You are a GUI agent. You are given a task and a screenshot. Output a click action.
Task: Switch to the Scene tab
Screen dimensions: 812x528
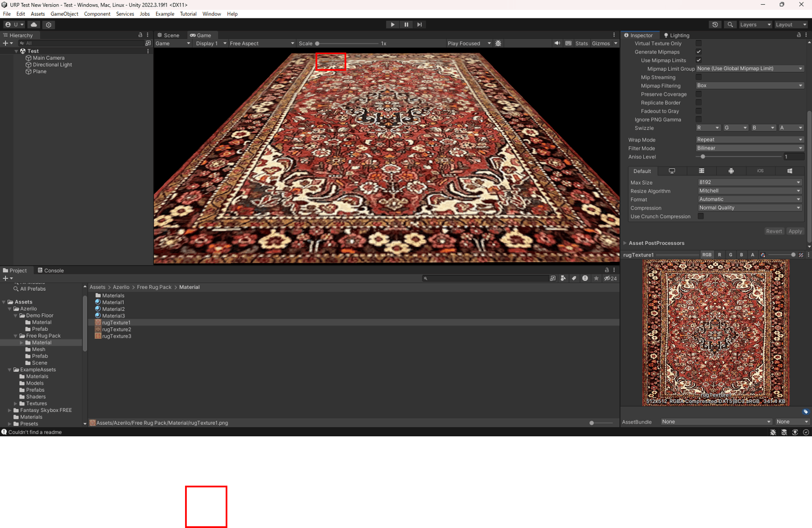tap(168, 35)
